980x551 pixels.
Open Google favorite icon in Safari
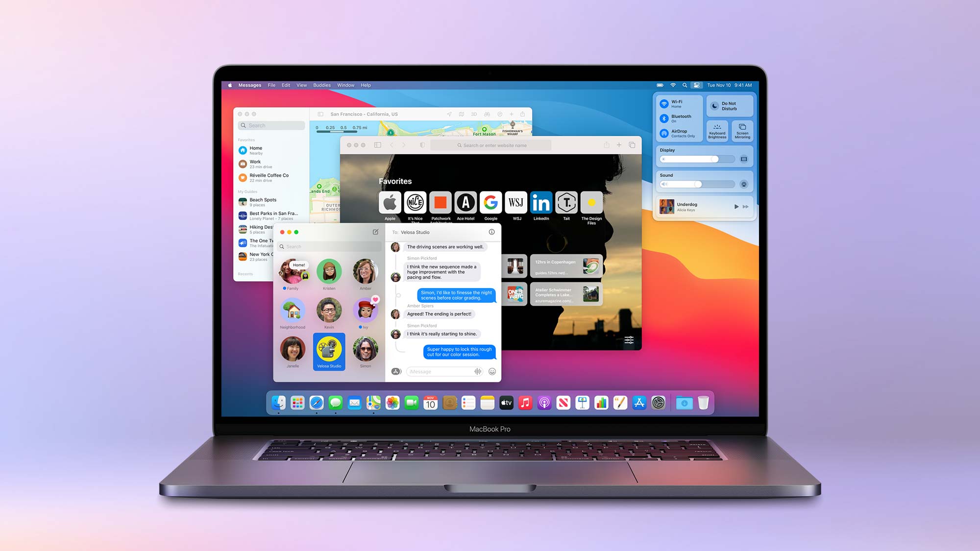point(490,202)
